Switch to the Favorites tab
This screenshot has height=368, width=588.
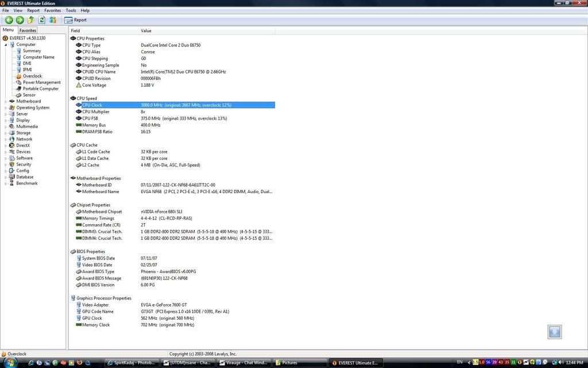coord(28,30)
